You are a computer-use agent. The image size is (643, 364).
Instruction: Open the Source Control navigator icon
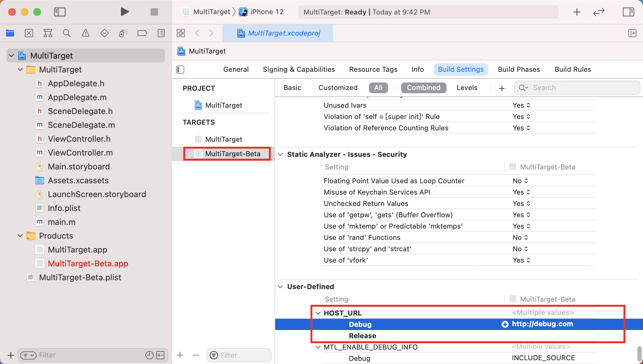point(29,33)
